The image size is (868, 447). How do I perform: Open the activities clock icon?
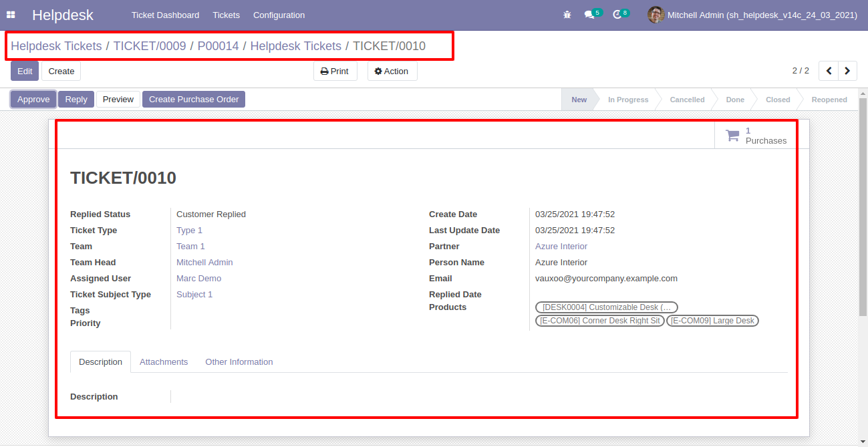click(617, 15)
